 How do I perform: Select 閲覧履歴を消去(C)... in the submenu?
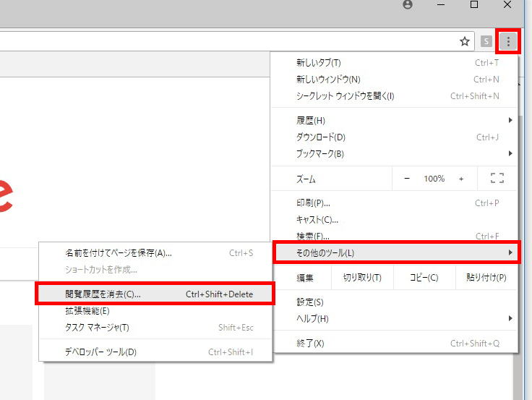[x=155, y=294]
